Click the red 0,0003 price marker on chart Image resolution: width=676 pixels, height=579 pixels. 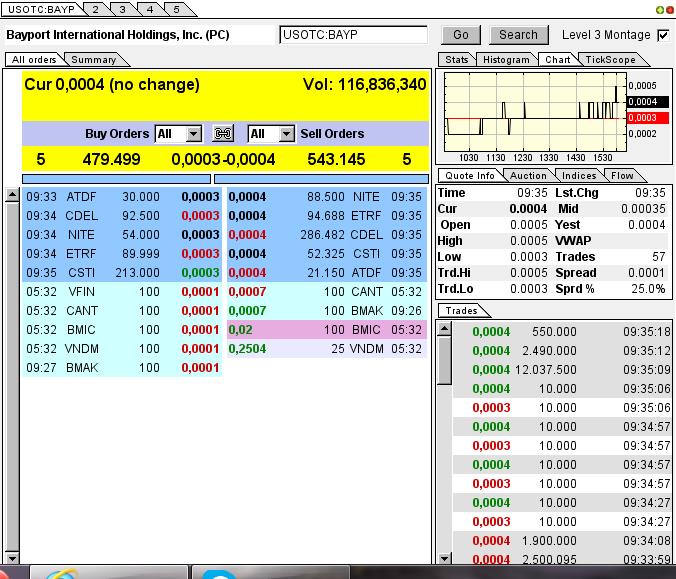coord(648,118)
